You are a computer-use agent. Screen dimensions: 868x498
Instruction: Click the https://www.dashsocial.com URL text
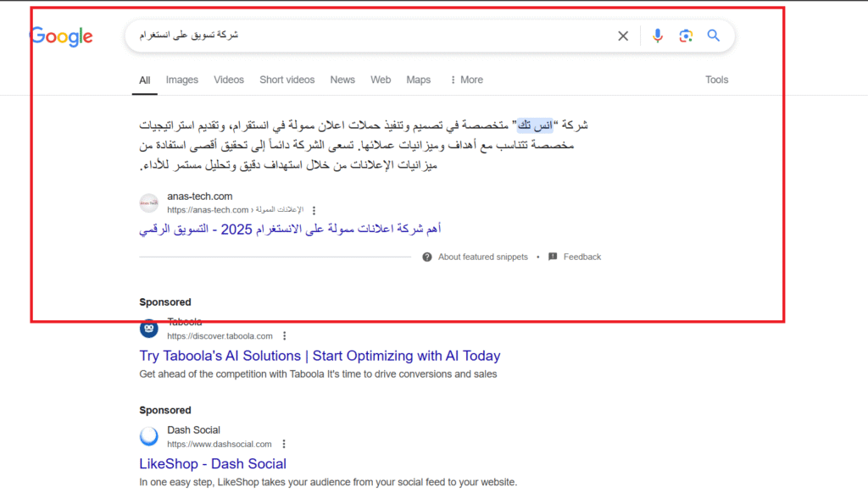point(220,444)
